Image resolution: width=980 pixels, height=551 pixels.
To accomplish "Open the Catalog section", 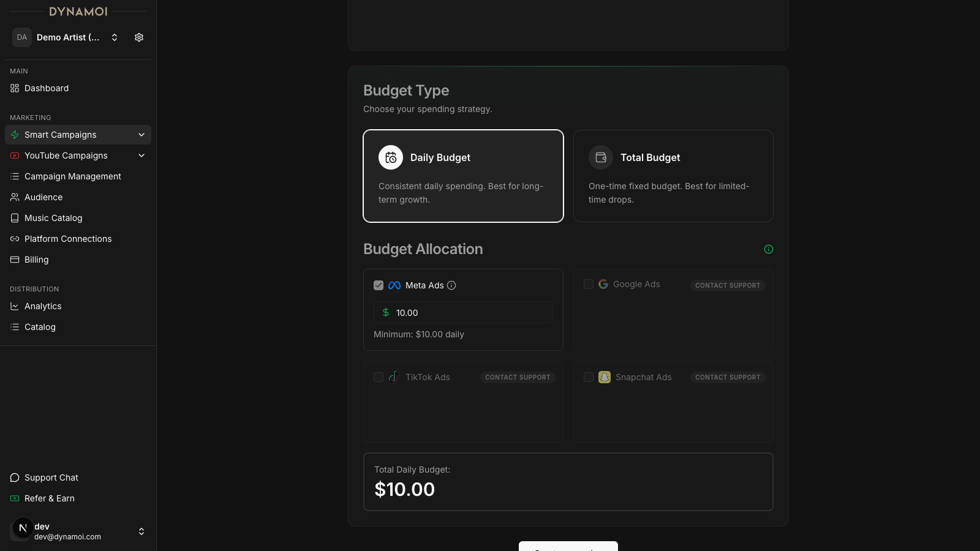I will tap(39, 327).
